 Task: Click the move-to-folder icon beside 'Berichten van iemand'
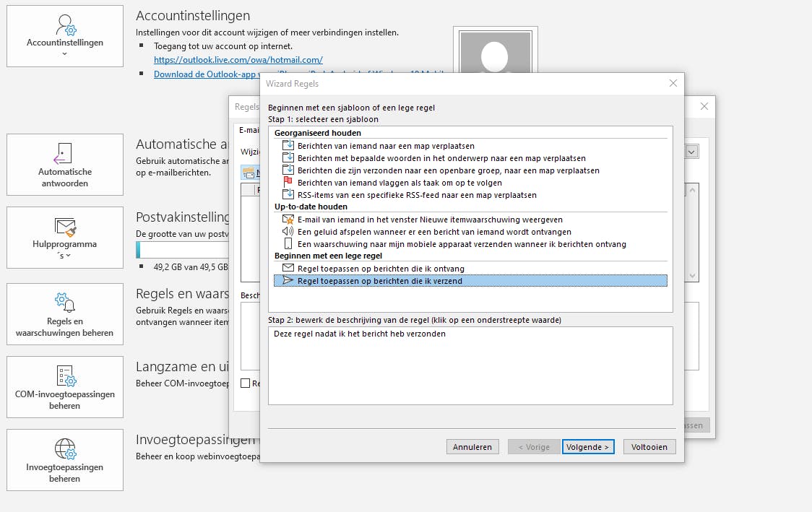click(x=288, y=145)
